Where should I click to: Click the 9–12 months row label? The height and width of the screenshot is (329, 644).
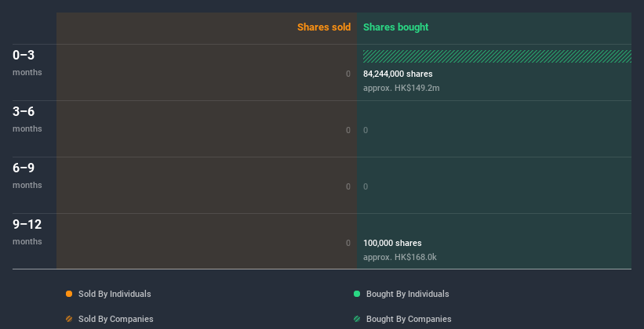pos(27,232)
